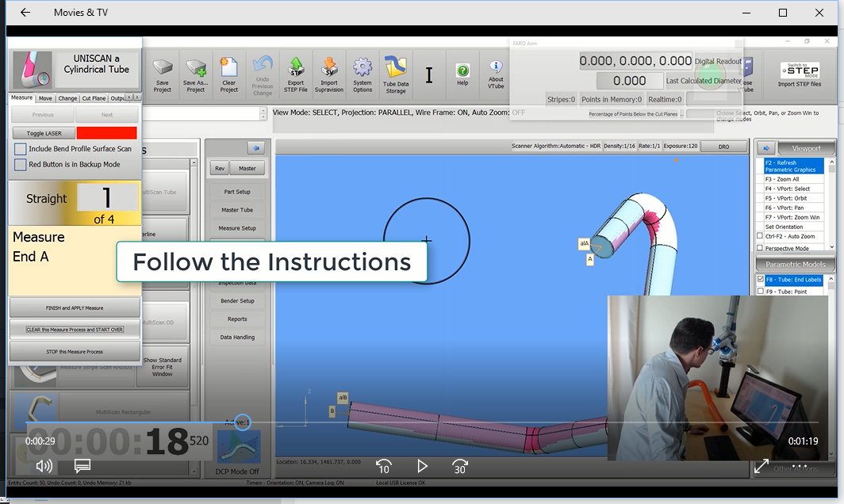
Task: Click Show Standard Error Fit Window
Action: pos(162,367)
